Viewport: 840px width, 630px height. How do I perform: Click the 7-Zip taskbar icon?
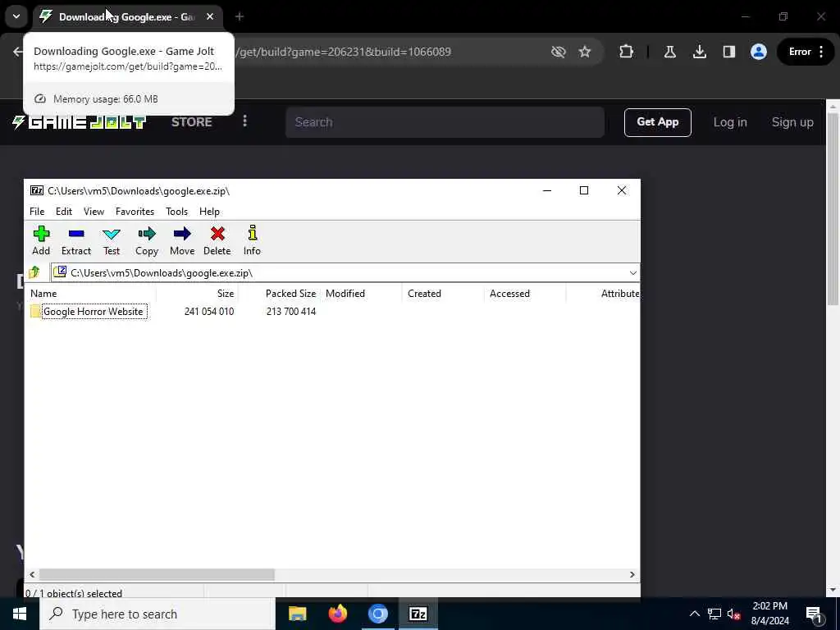(x=418, y=614)
